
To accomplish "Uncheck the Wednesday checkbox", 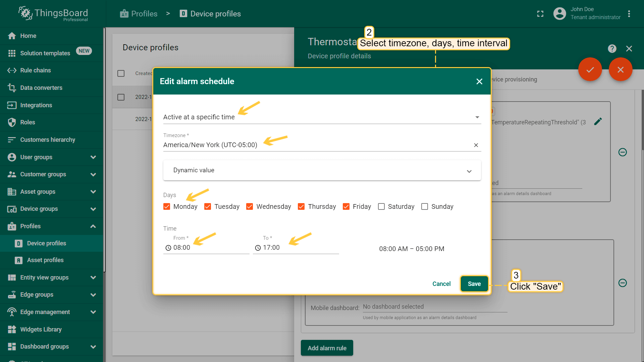I will point(250,206).
